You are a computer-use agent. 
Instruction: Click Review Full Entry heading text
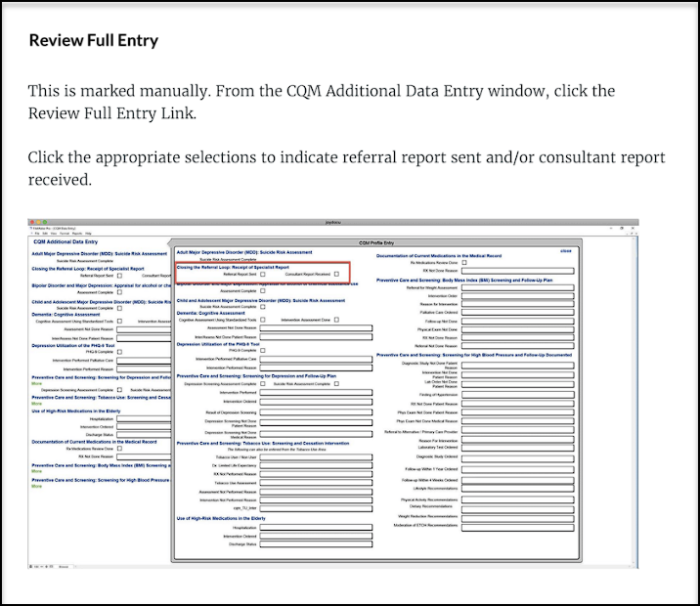(x=94, y=40)
